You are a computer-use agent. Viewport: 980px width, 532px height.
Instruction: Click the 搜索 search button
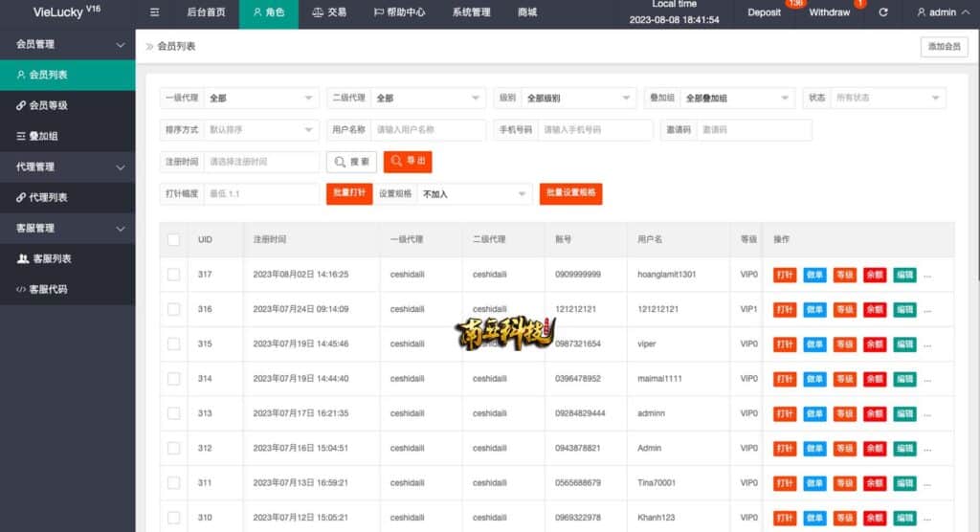click(x=351, y=162)
